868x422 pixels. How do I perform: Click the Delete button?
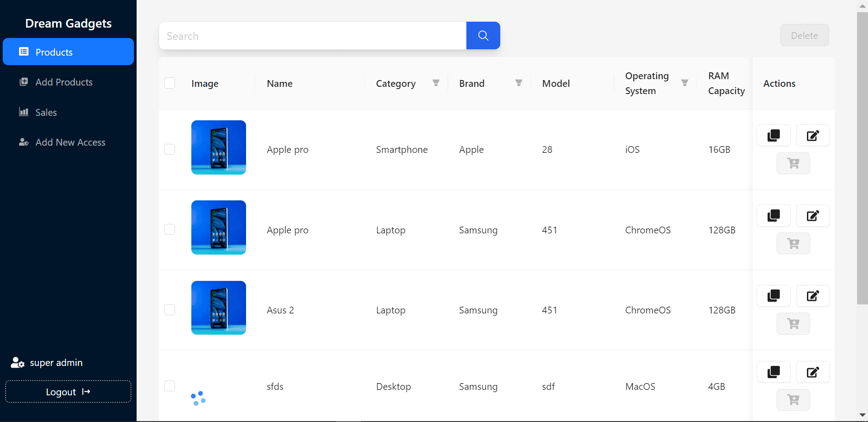804,35
